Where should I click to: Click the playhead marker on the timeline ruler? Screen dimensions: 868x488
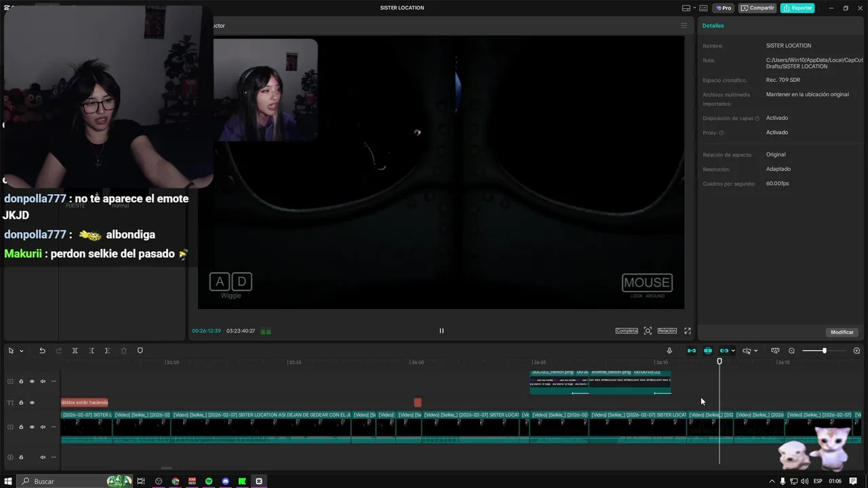(719, 361)
